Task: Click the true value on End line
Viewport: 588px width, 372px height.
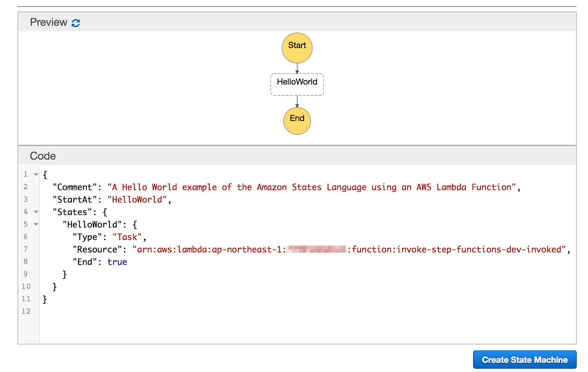Action: pos(117,262)
